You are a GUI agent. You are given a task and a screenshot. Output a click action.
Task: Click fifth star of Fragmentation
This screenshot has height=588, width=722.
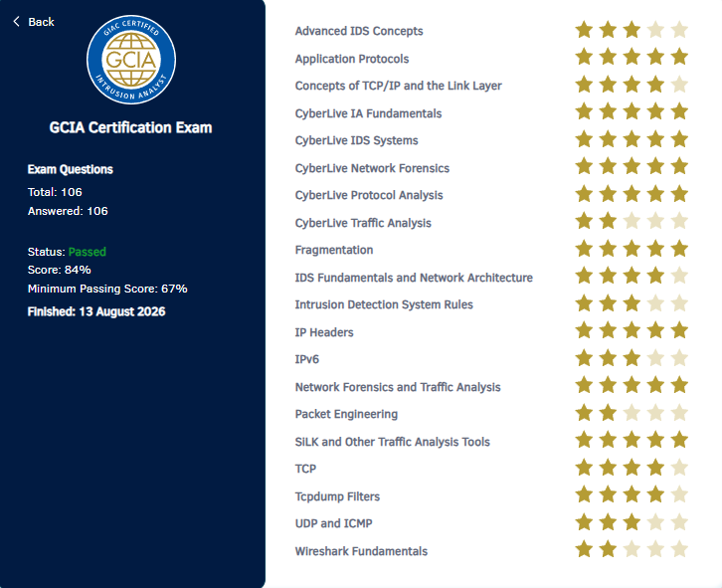point(679,249)
